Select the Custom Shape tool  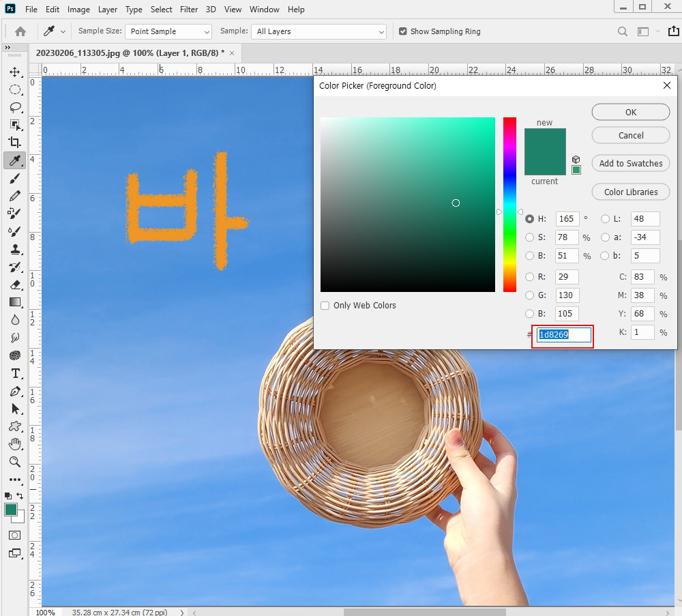(15, 426)
